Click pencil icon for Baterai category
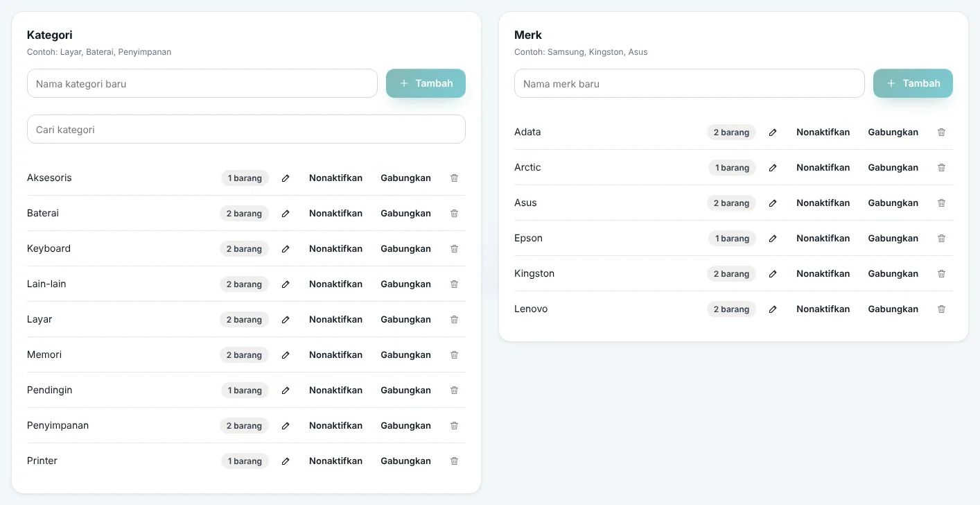Screen dimensions: 980x505 pyautogui.click(x=286, y=214)
